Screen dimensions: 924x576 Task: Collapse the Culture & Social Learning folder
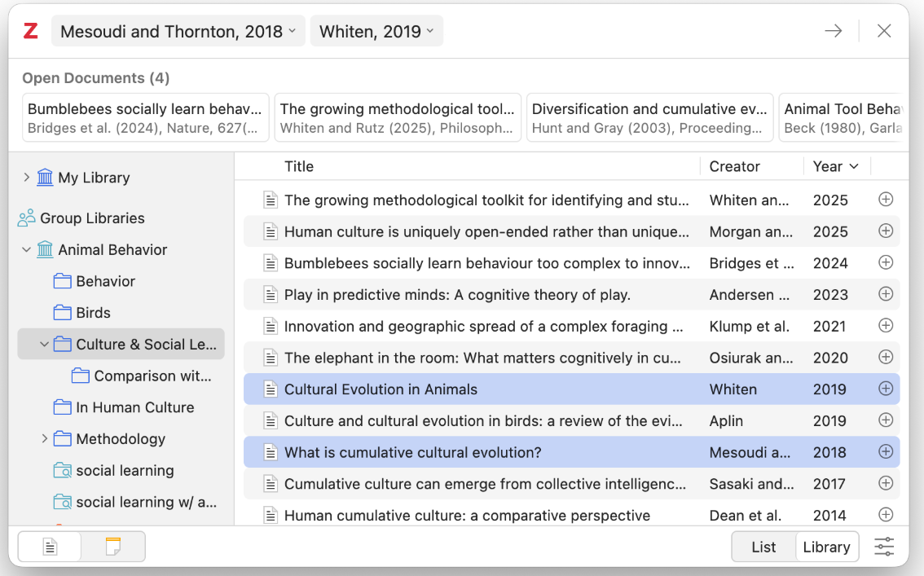coord(44,345)
